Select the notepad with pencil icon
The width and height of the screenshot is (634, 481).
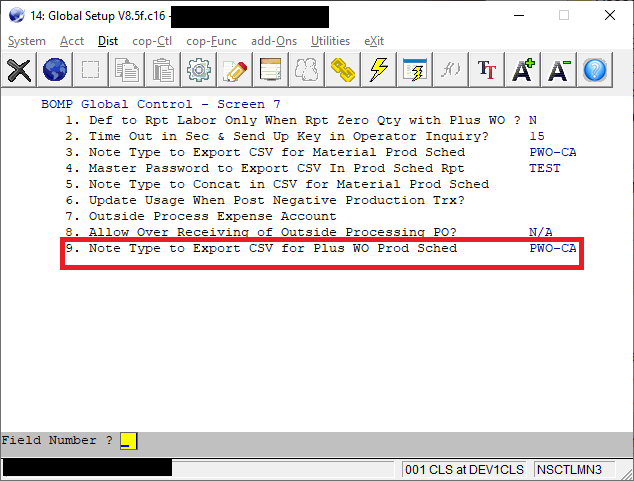coord(235,69)
